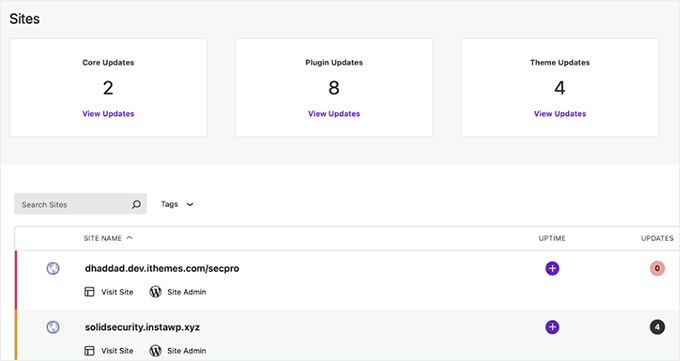Click the Plugin Updates count 8
This screenshot has width=680, height=361.
(334, 88)
